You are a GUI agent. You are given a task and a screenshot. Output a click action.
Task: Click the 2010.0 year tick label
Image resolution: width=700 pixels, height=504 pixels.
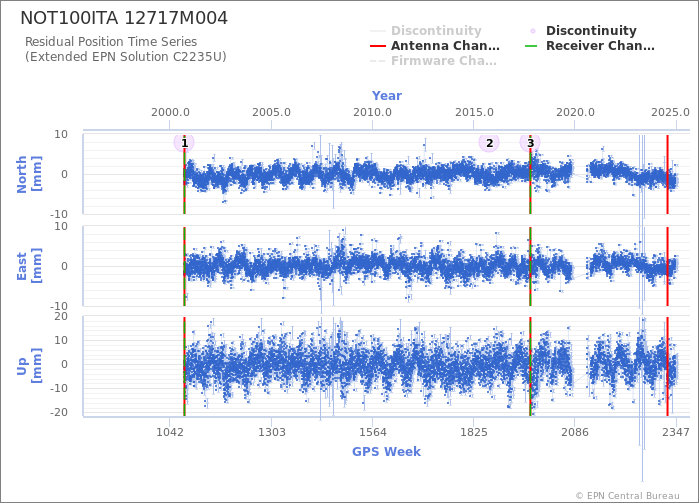[x=372, y=112]
